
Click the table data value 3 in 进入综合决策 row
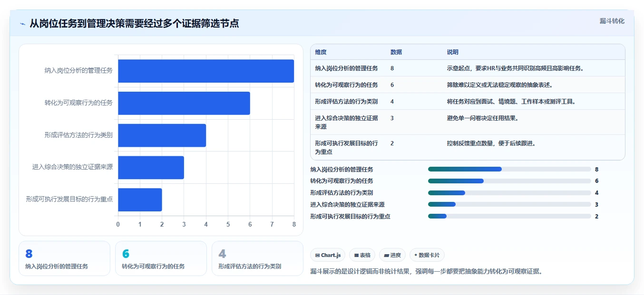[x=392, y=118]
